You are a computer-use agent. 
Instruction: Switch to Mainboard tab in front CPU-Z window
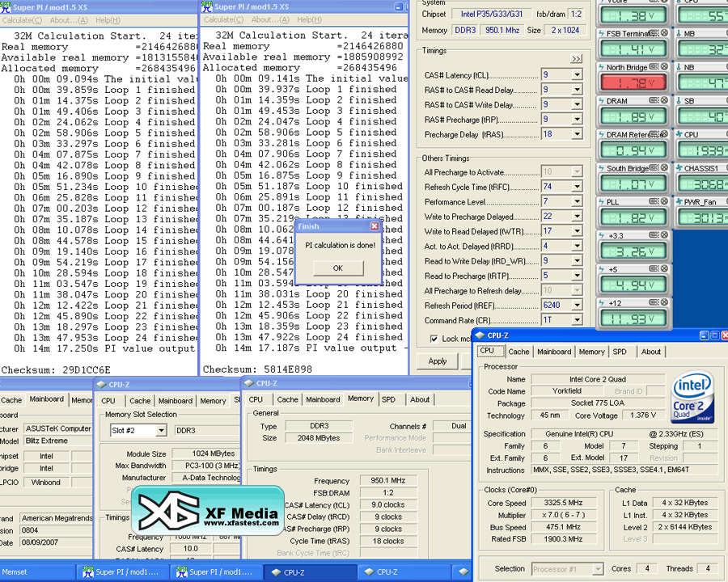pos(554,352)
